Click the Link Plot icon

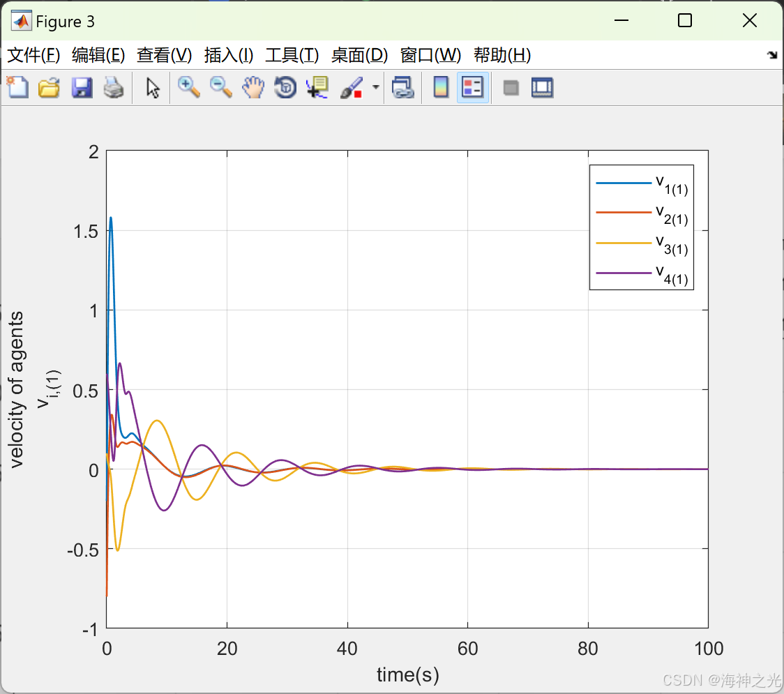402,87
